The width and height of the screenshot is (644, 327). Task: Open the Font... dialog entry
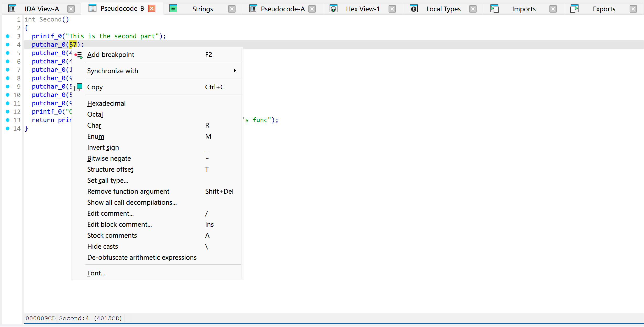click(x=96, y=273)
